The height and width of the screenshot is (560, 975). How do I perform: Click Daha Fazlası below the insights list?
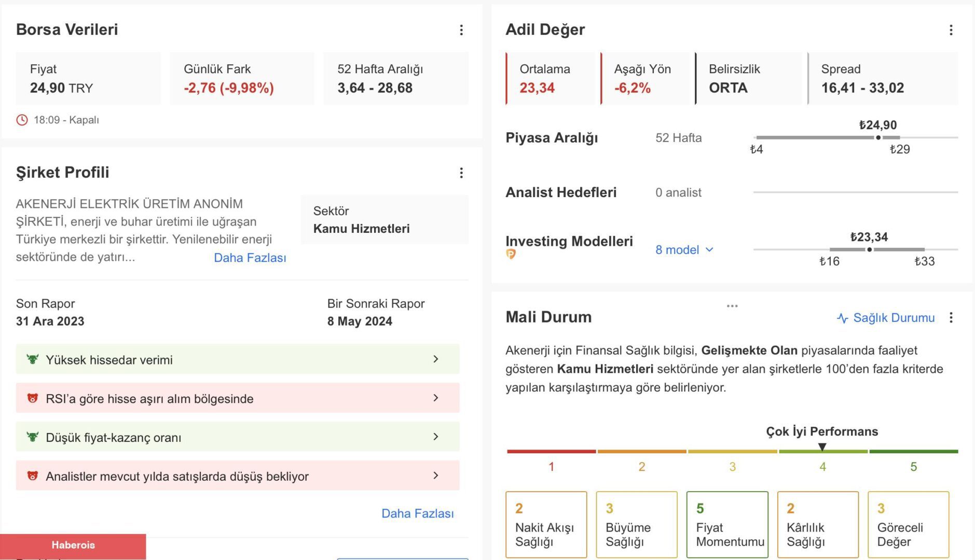coord(417,513)
